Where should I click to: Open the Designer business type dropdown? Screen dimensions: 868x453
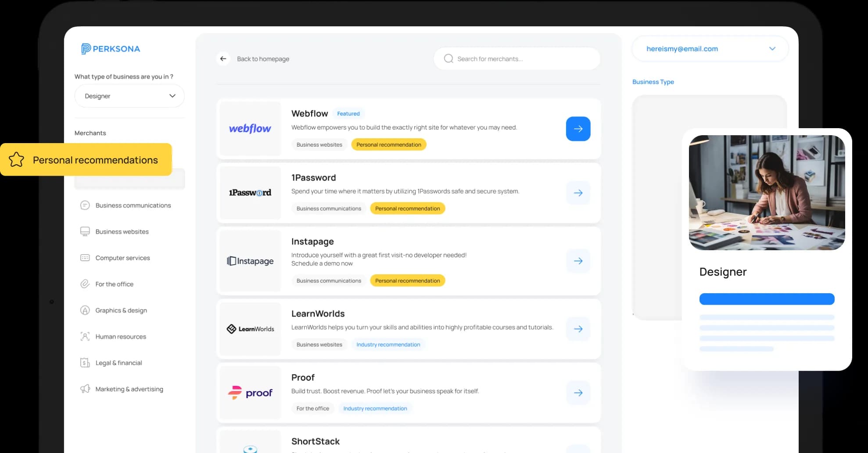129,96
